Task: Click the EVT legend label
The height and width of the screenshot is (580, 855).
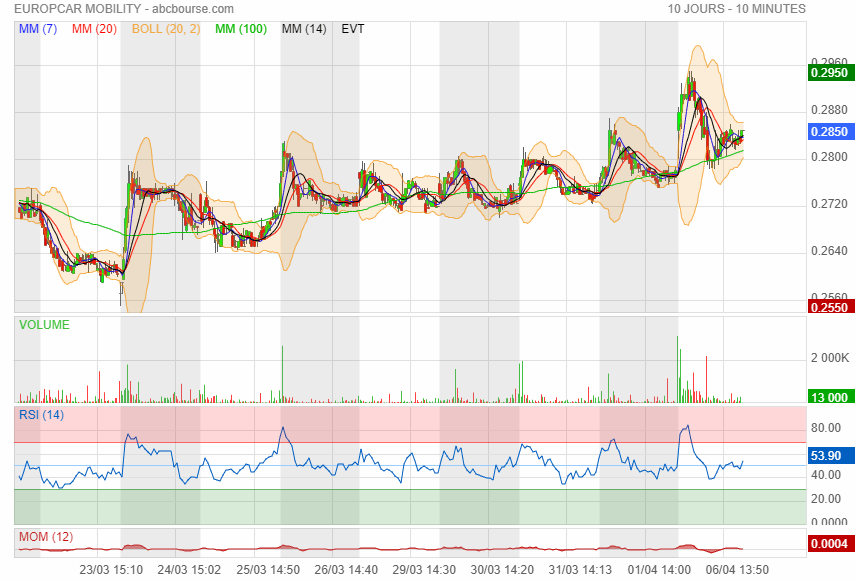Action: pyautogui.click(x=353, y=29)
